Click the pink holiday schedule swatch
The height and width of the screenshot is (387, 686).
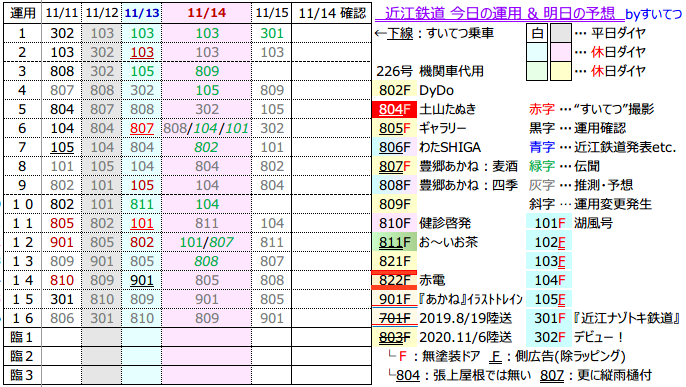(x=560, y=52)
